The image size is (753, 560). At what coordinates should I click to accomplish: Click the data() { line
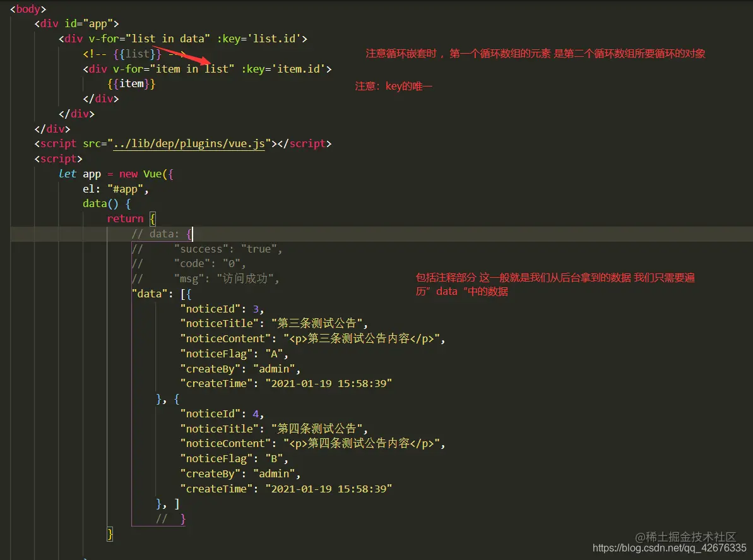[107, 204]
